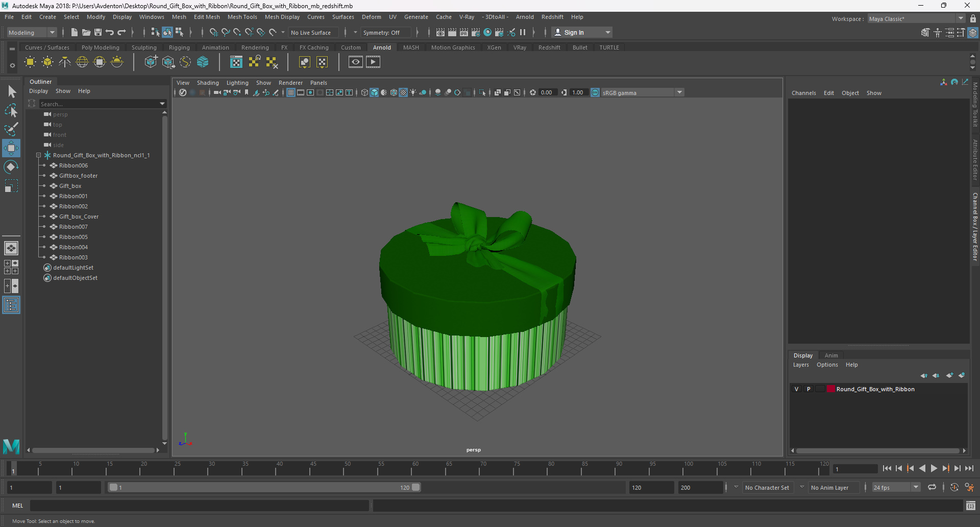The height and width of the screenshot is (527, 980).
Task: Toggle viewport grid display icon
Action: tap(291, 92)
